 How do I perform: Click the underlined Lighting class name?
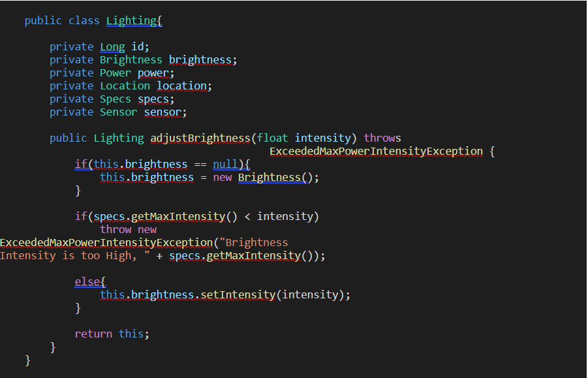pyautogui.click(x=133, y=20)
